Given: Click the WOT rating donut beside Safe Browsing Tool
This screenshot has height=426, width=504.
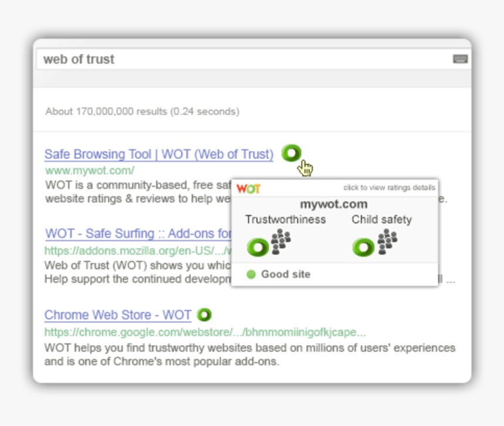Looking at the screenshot, I should [x=291, y=153].
